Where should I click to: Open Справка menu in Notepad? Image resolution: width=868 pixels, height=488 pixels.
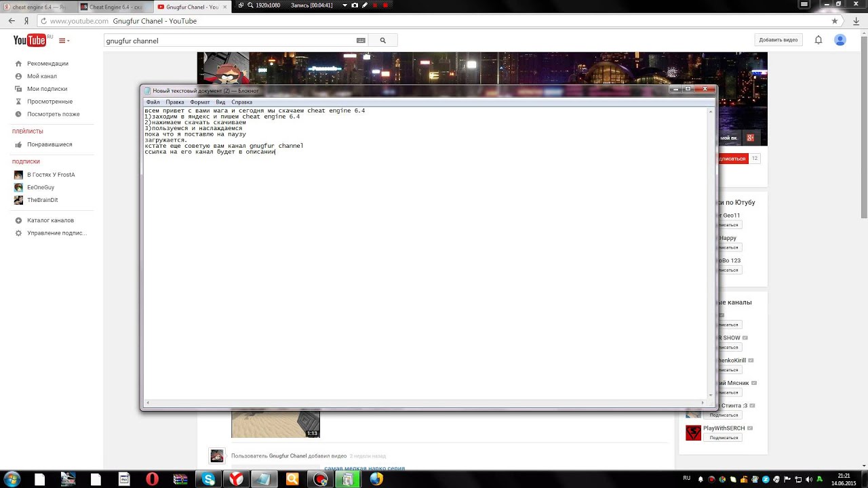tap(241, 102)
